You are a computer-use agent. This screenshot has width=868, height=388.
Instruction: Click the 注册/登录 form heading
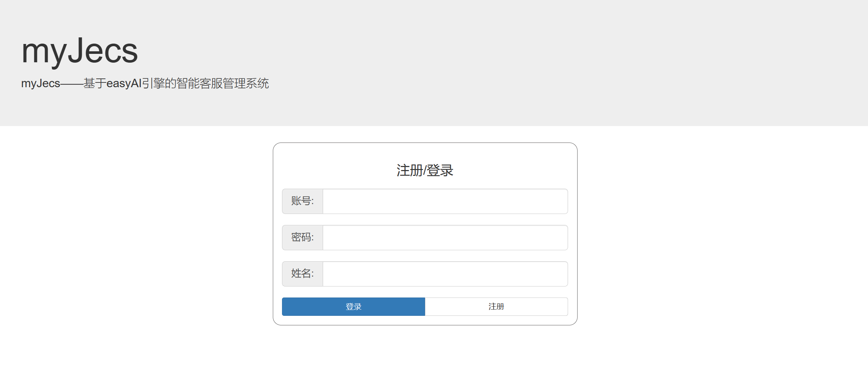pyautogui.click(x=425, y=171)
